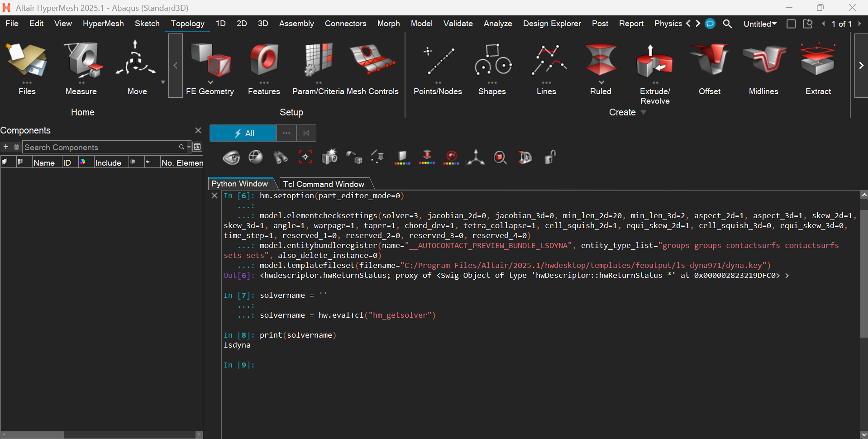
Task: Select the Measure tool
Action: coord(81,68)
